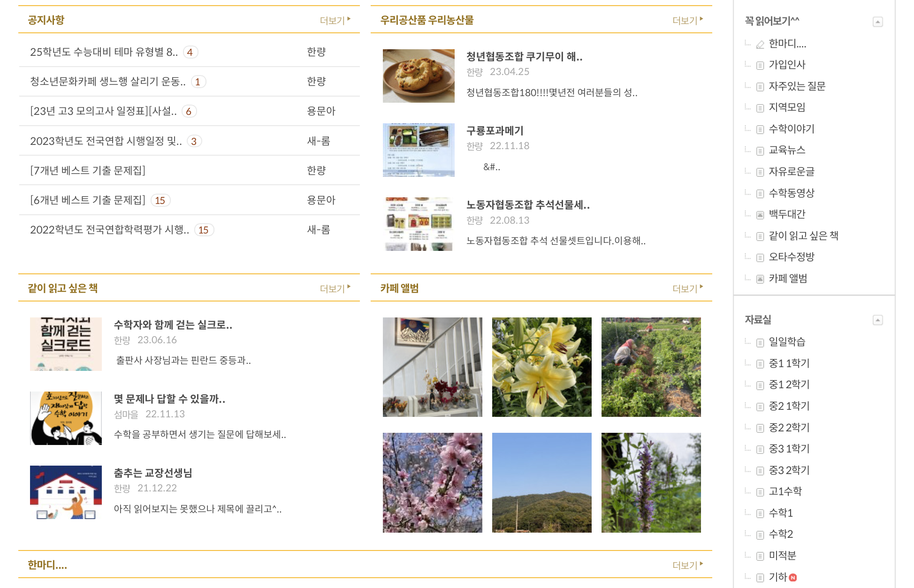This screenshot has width=914, height=588.
Task: Open the 춤추는 교장선생님 book post
Action: pos(153,473)
